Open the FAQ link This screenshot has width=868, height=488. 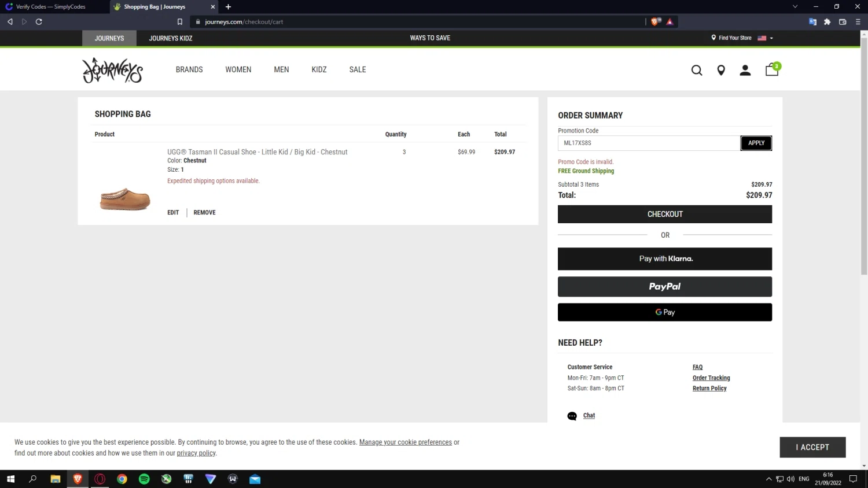click(697, 367)
